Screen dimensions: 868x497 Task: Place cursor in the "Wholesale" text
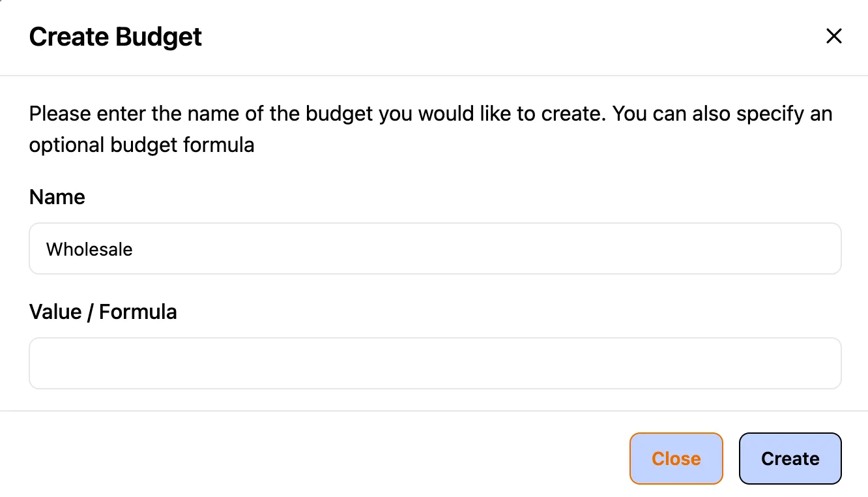89,249
